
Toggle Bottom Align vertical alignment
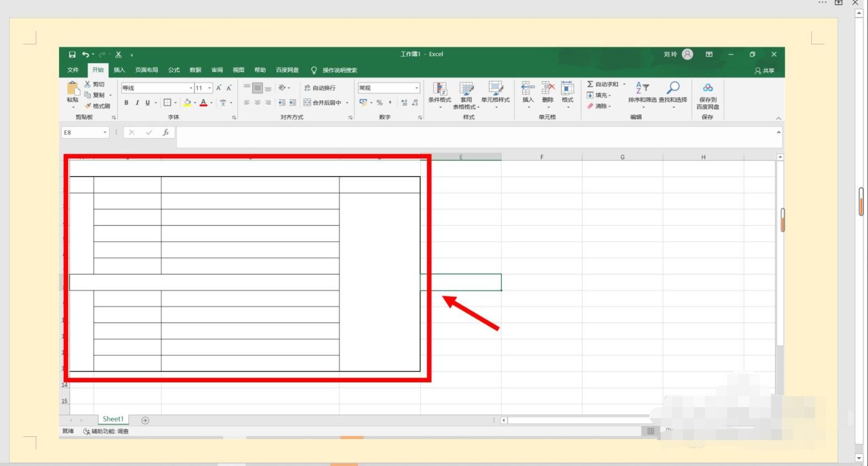(268, 88)
